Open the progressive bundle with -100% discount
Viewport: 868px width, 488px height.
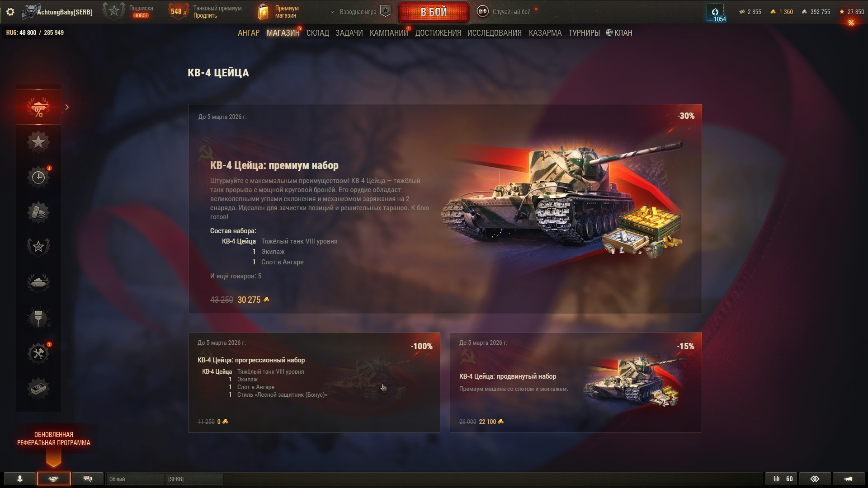coord(314,383)
